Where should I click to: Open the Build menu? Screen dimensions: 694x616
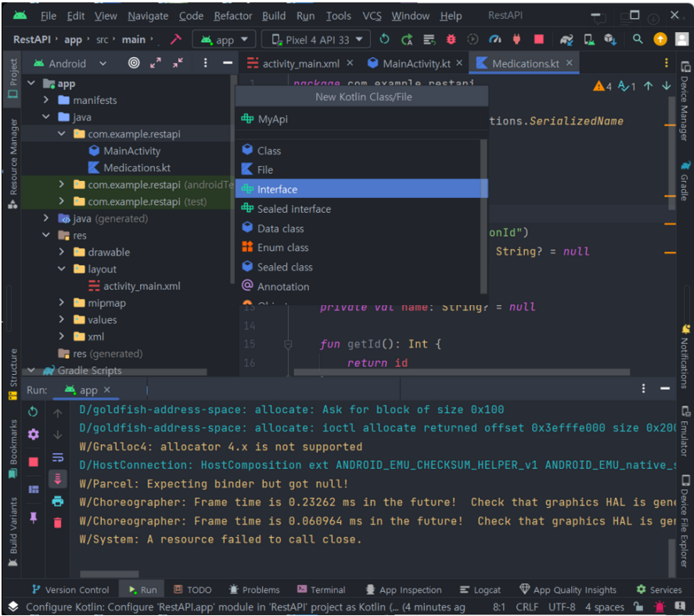[x=274, y=16]
